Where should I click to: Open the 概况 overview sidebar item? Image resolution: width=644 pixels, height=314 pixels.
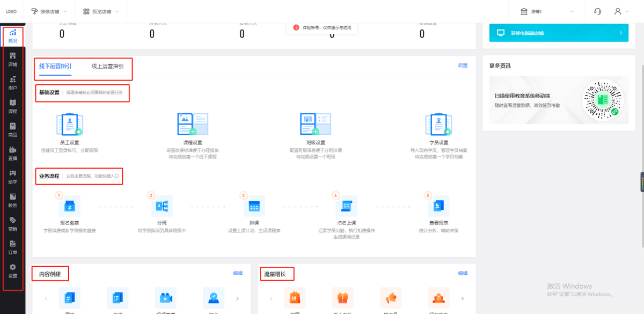coord(12,36)
